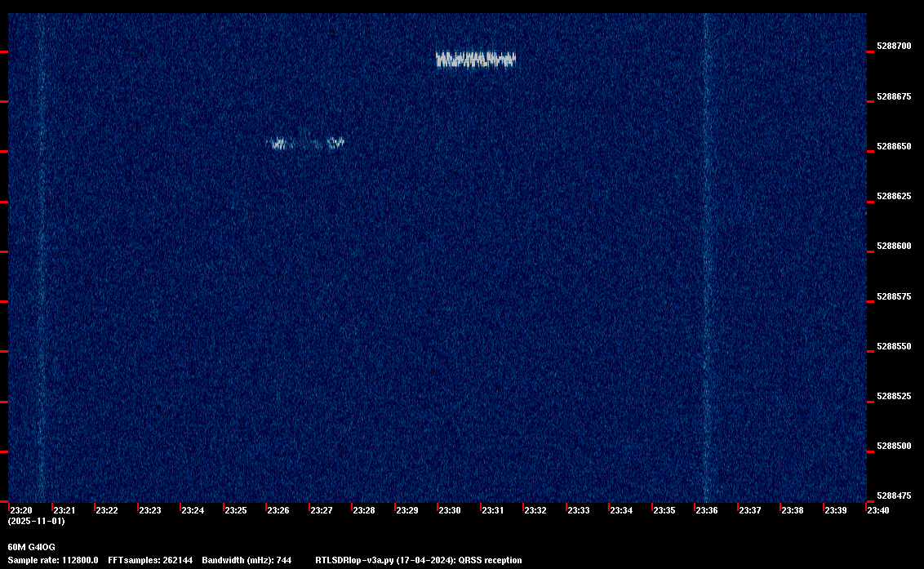The width and height of the screenshot is (924, 569).
Task: Click the RTLSDRlop-v3a.py QRSS reception text
Action: click(419, 560)
